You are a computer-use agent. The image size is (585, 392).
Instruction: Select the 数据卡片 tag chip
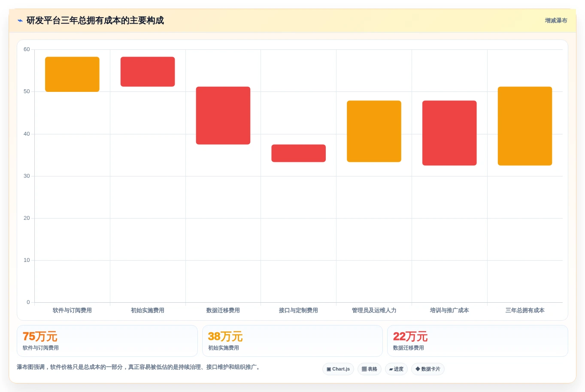(x=428, y=369)
